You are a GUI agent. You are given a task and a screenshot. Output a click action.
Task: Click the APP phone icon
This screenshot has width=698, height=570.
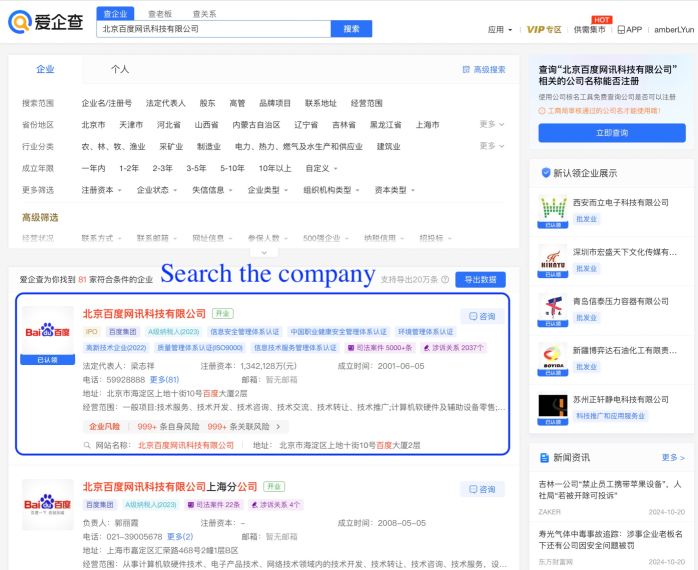(621, 30)
